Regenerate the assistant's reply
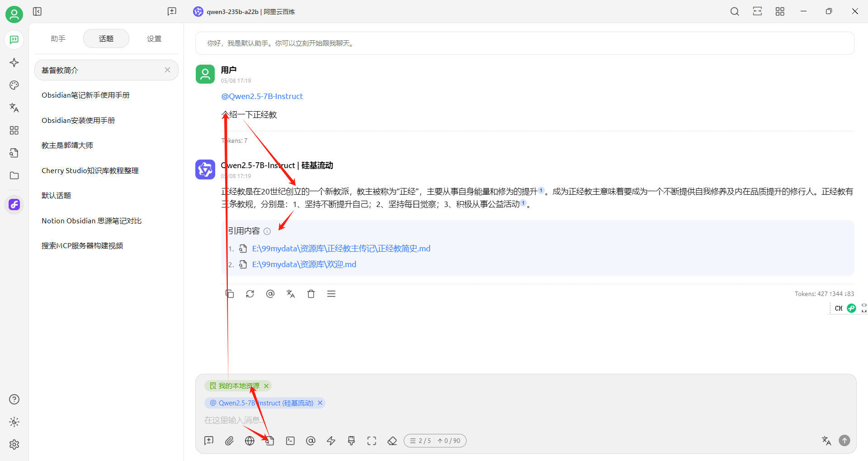 250,294
